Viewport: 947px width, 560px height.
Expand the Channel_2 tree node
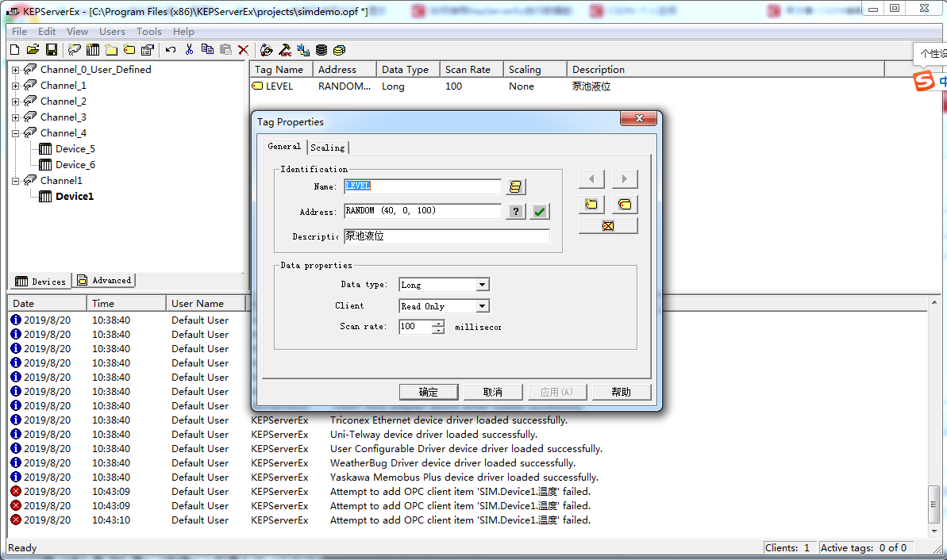pos(16,102)
